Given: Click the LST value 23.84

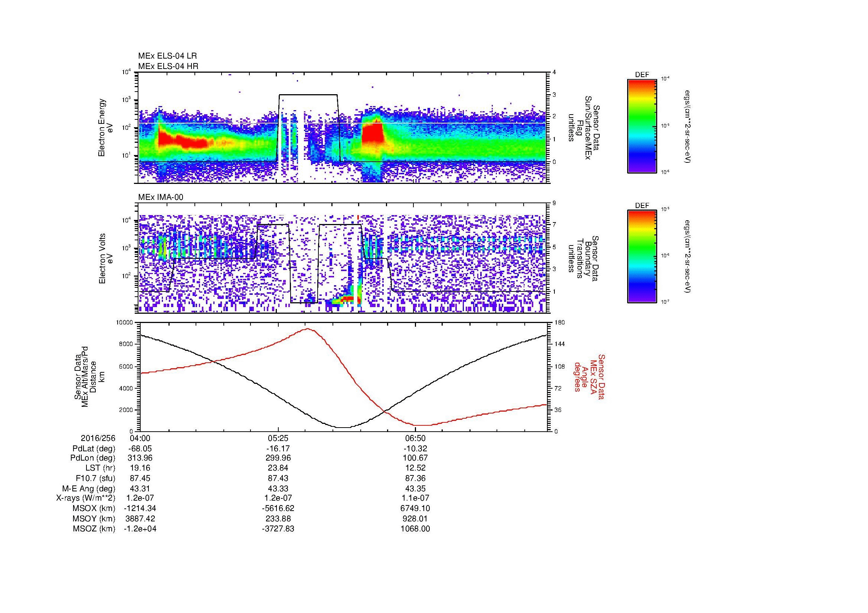Looking at the screenshot, I should click(x=278, y=468).
